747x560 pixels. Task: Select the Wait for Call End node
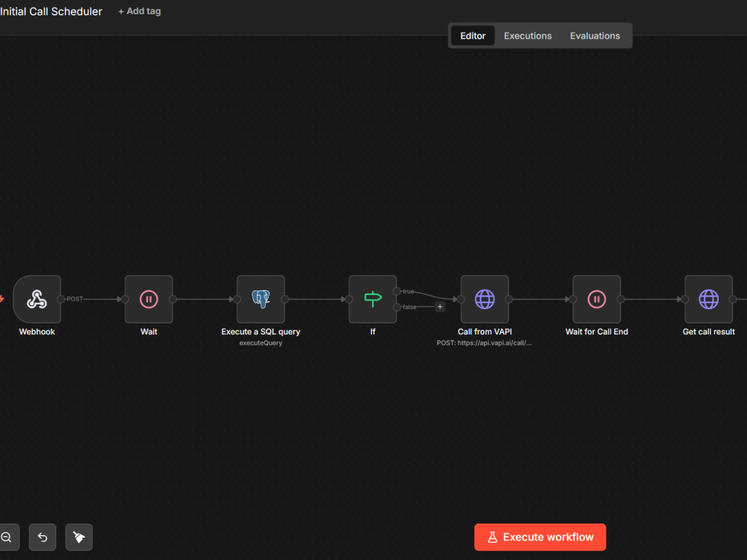(x=596, y=299)
